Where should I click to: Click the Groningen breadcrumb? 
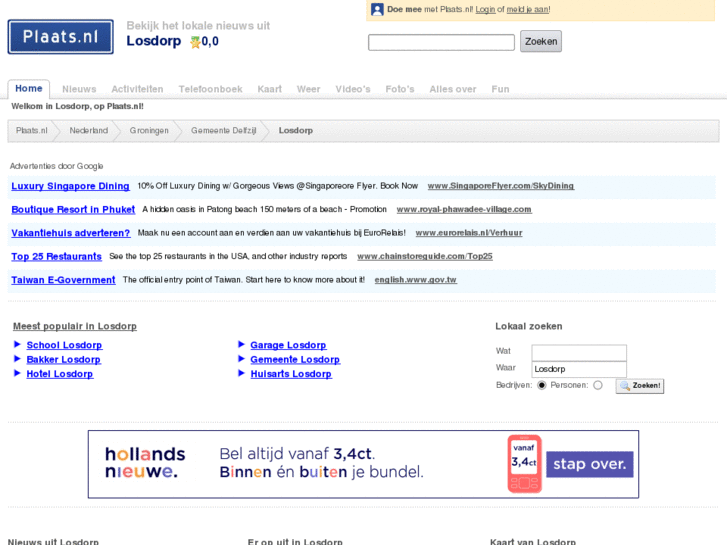pyautogui.click(x=149, y=130)
